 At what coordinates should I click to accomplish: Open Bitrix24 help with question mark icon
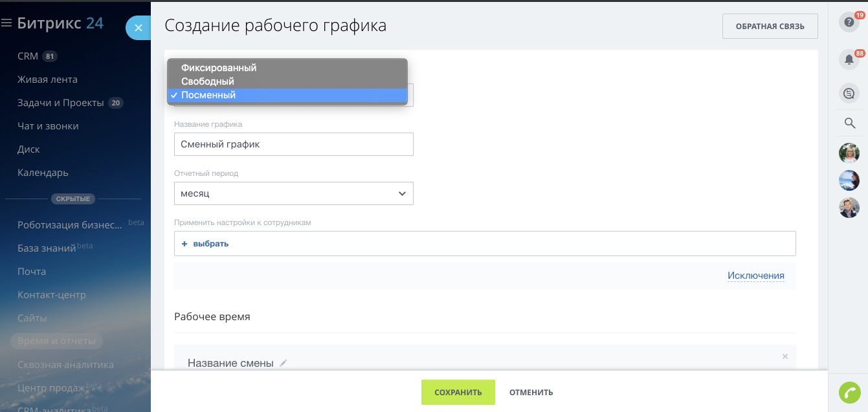pyautogui.click(x=849, y=22)
